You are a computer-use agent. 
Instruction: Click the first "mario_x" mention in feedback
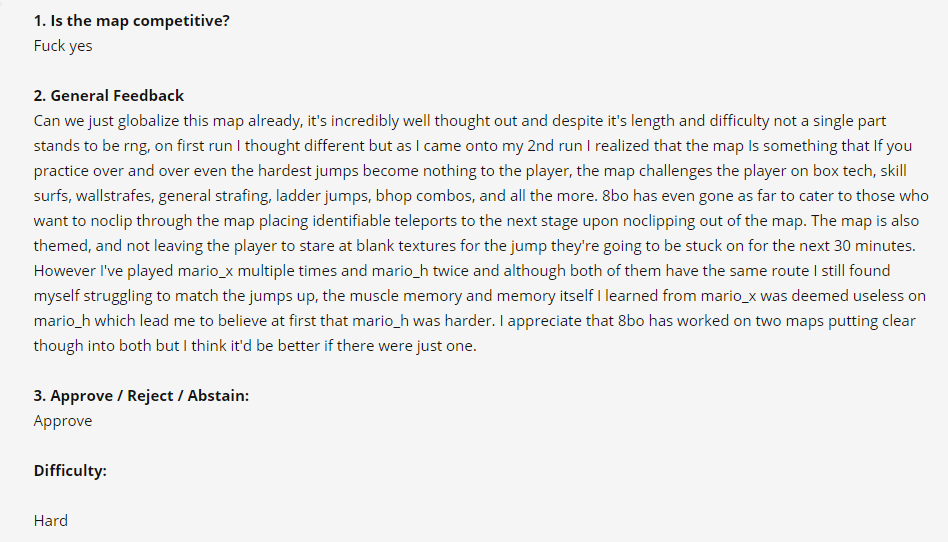(x=206, y=271)
